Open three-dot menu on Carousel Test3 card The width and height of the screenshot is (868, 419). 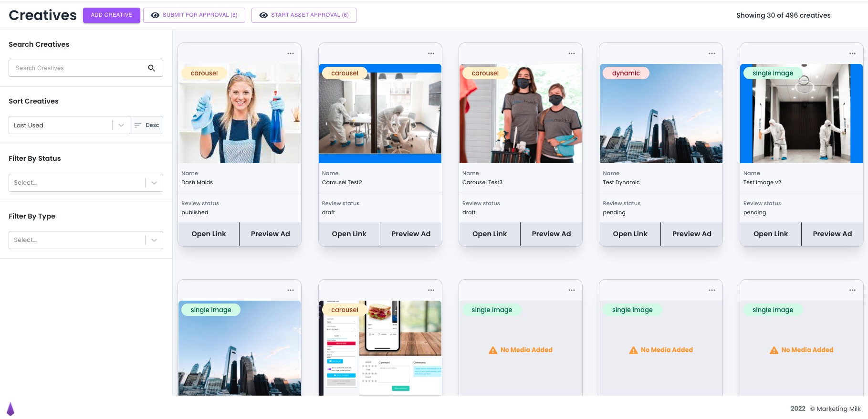click(571, 53)
